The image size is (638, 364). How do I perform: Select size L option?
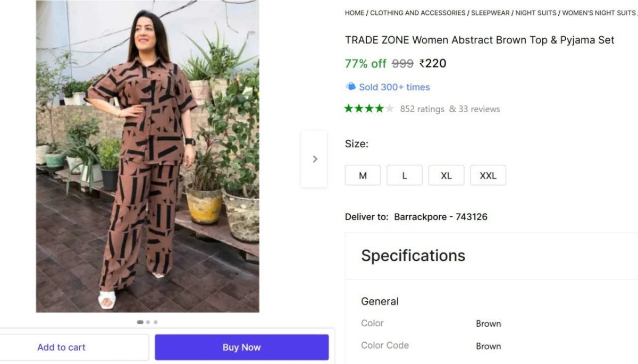[x=405, y=175]
